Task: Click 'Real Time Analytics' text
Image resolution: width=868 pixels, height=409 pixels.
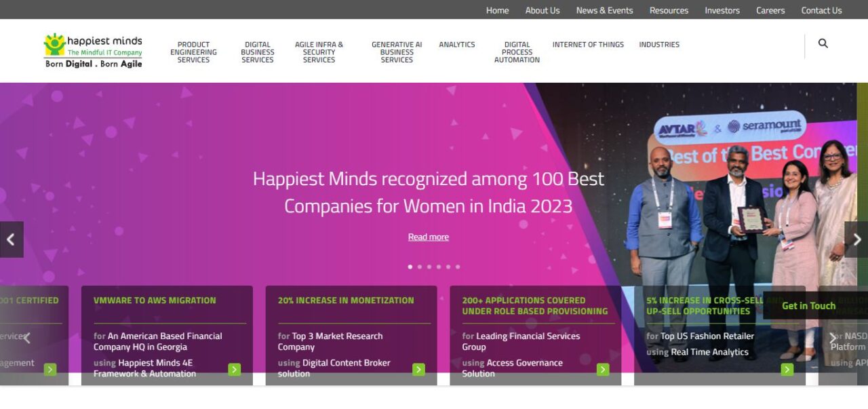Action: coord(710,352)
